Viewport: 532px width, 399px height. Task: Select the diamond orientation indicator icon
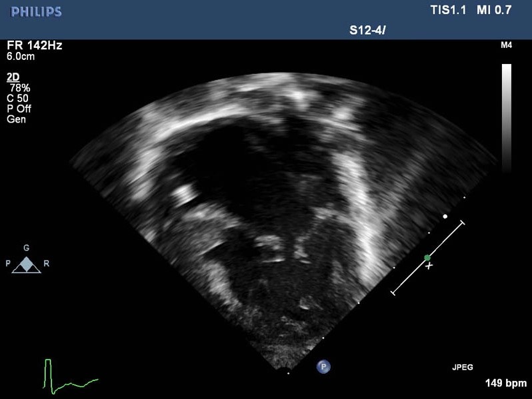(27, 264)
